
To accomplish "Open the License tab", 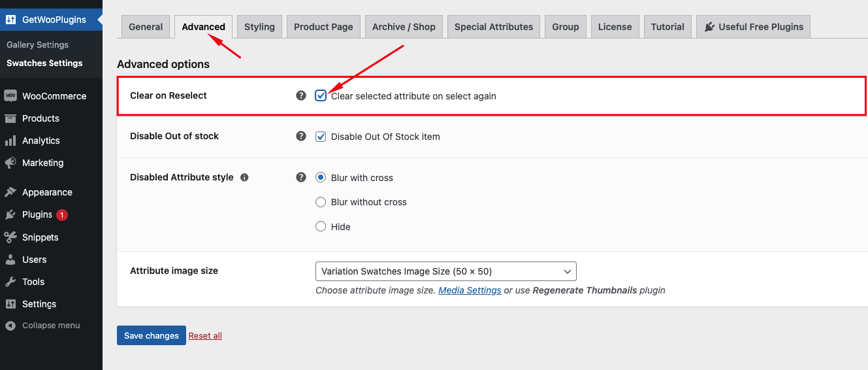I will point(615,27).
